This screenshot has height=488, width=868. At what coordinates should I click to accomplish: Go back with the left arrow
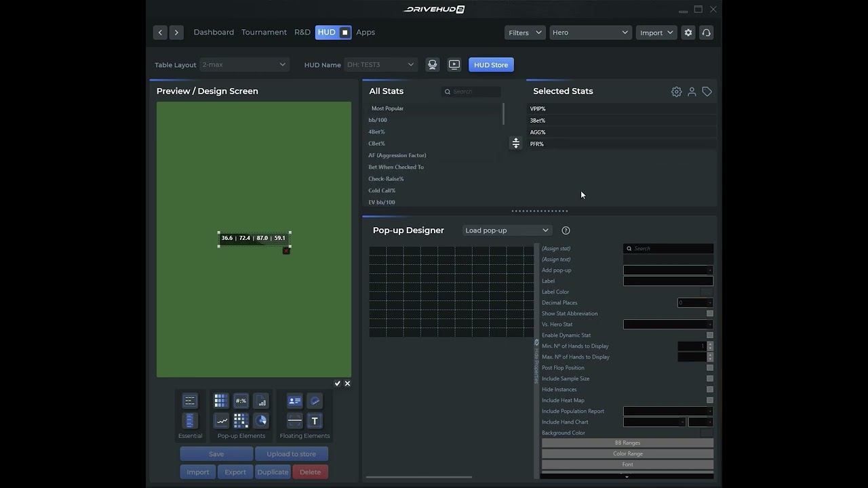[160, 33]
